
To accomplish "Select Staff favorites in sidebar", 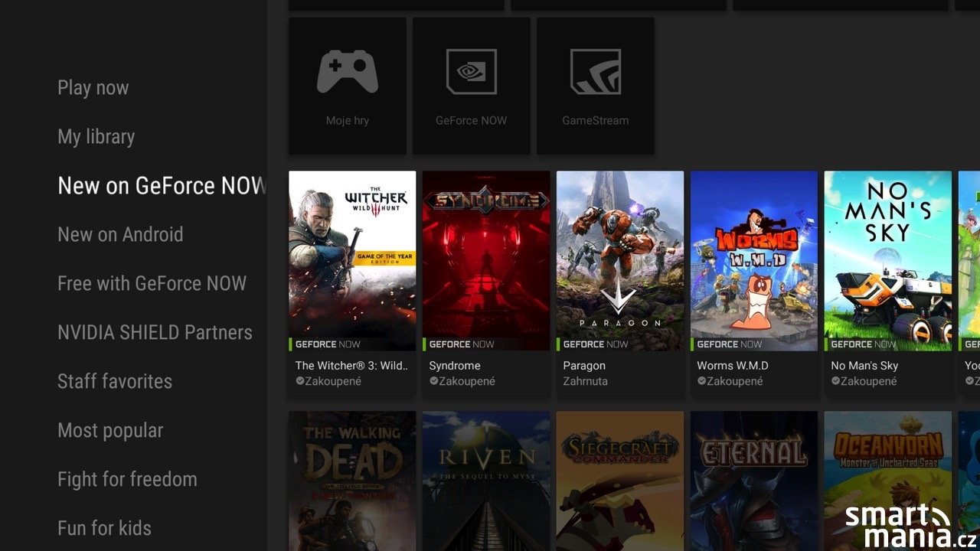I will tap(115, 381).
